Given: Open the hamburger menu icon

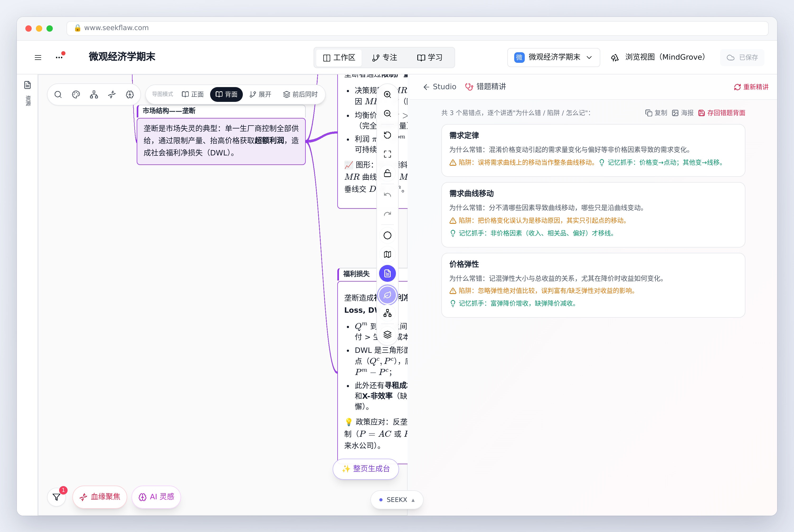Looking at the screenshot, I should [x=38, y=57].
